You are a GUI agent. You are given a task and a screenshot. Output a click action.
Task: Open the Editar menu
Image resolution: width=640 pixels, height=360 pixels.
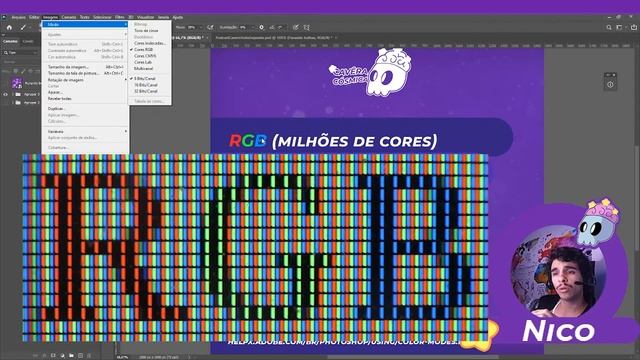34,17
